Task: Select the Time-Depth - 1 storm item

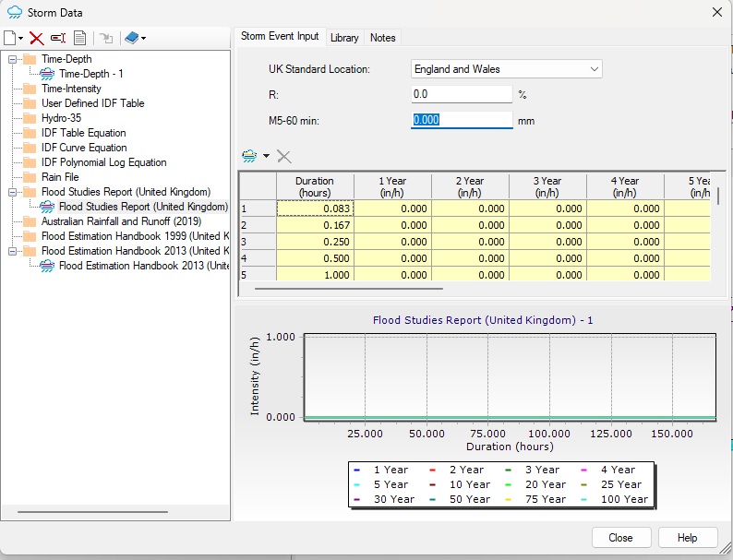Action: 90,74
